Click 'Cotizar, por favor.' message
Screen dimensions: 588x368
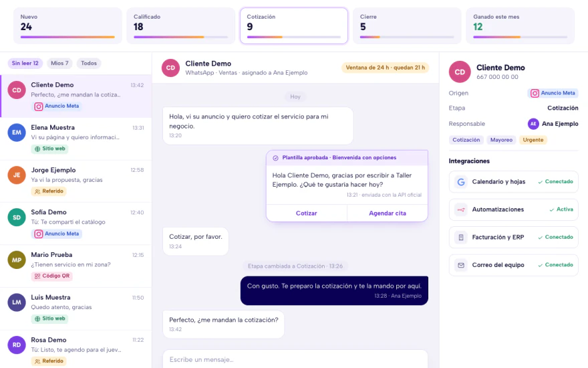point(196,242)
